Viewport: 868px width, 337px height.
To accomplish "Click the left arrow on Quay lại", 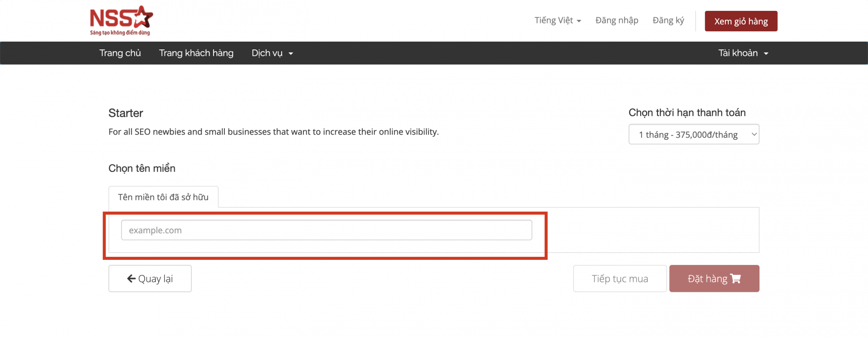I will 131,278.
